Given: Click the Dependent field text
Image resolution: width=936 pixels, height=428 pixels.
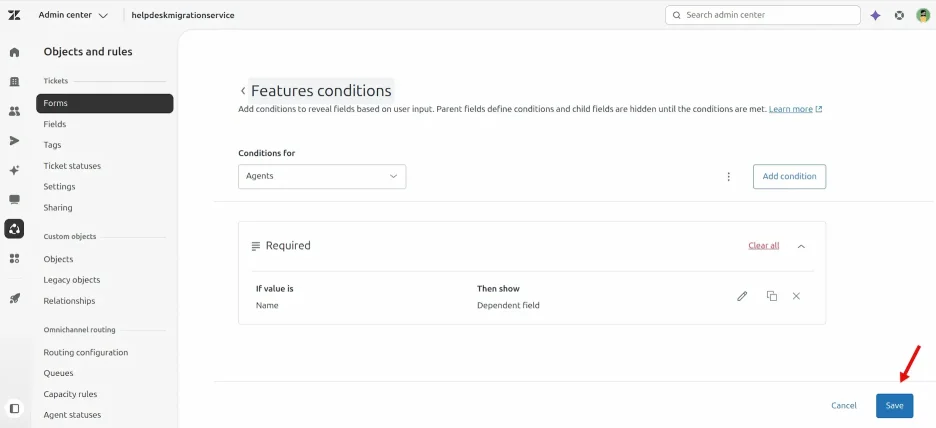Looking at the screenshot, I should point(508,306).
